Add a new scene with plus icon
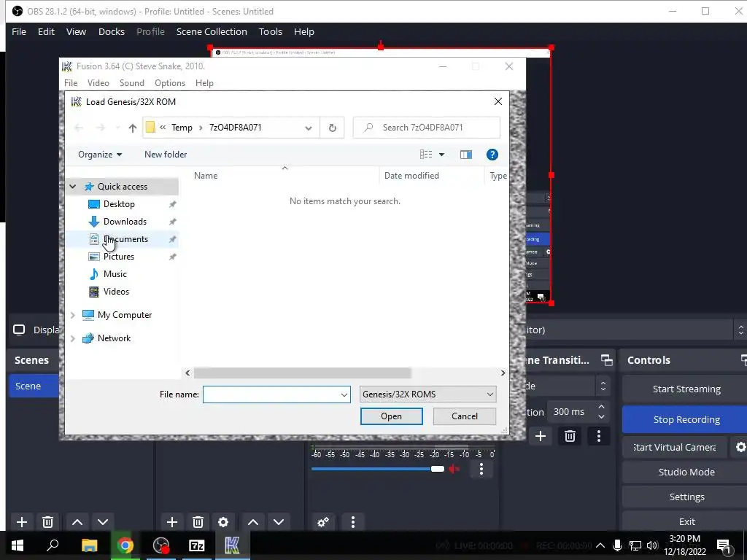This screenshot has height=560, width=747. 22,522
